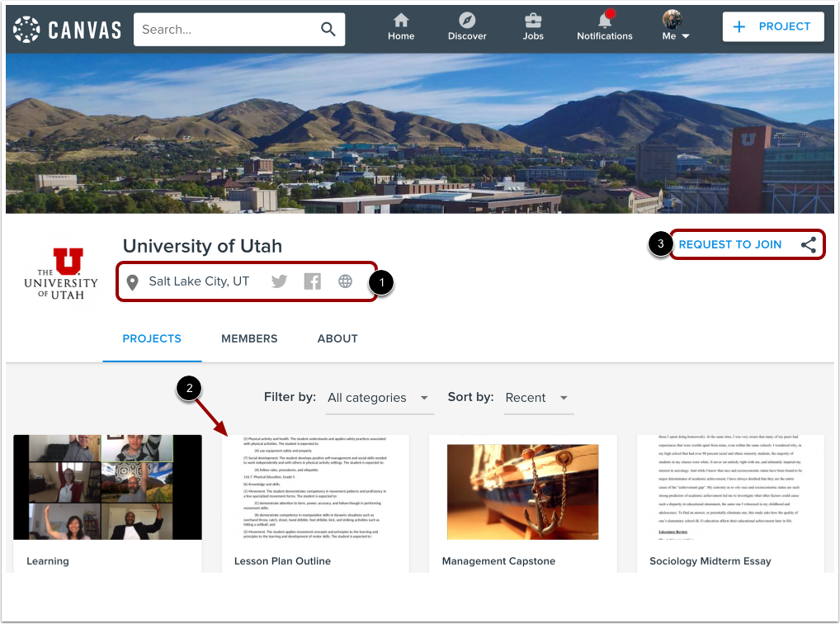
Task: Click the globe website icon
Action: pos(345,281)
